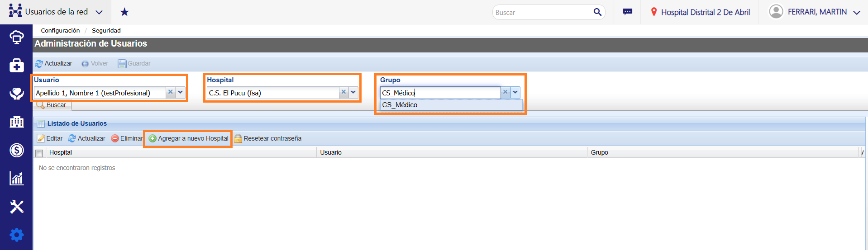Open Hospital Distrital 2 De Abril selector
The image size is (868, 250).
pos(705,12)
